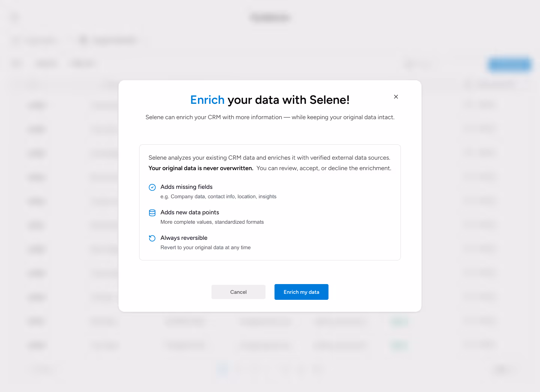
Task: Open the hamburger menu in the top-left corner
Action: click(x=15, y=17)
